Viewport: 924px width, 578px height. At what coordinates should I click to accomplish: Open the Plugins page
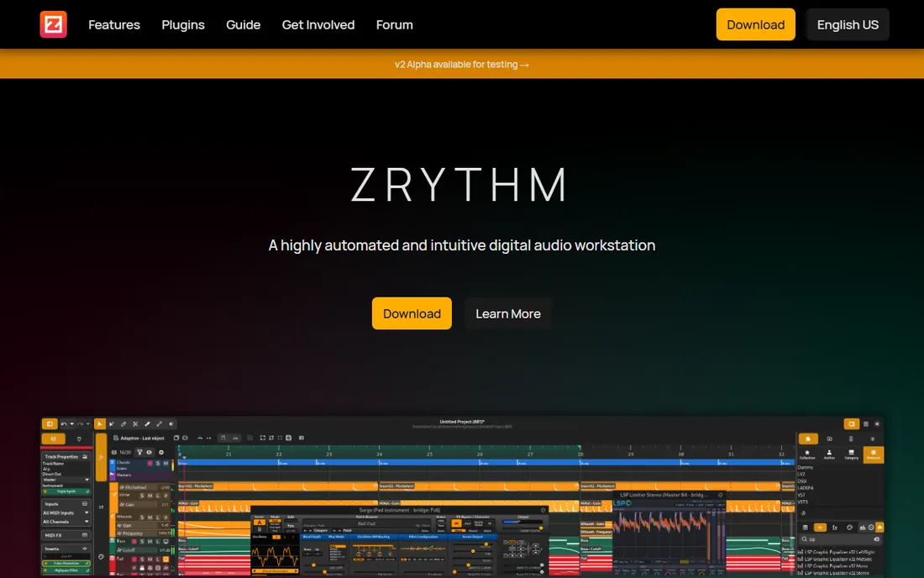pos(183,24)
